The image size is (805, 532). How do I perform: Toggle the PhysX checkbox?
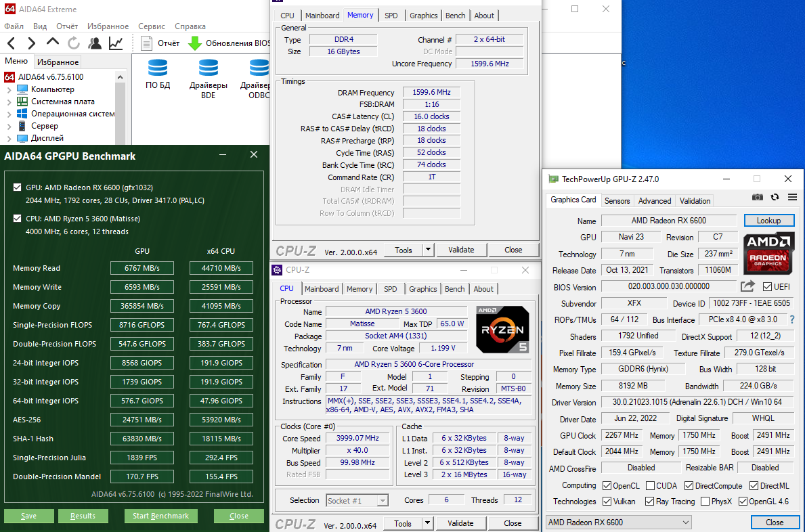coord(705,502)
